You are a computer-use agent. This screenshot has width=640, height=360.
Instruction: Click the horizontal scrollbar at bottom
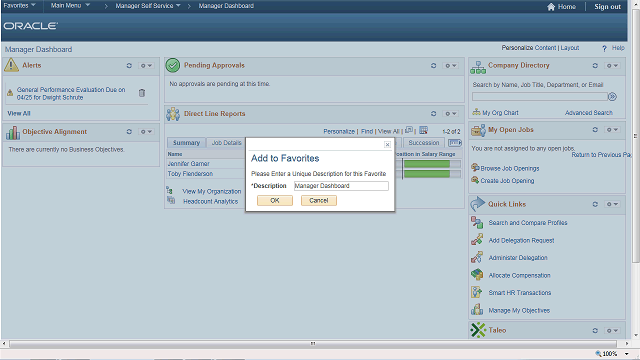313,344
